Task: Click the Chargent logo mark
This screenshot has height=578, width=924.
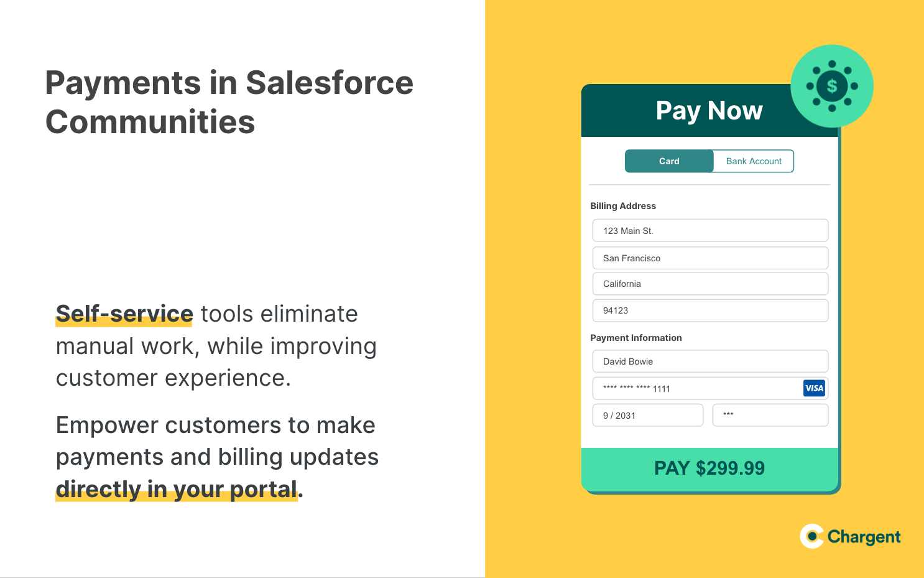Action: click(812, 536)
